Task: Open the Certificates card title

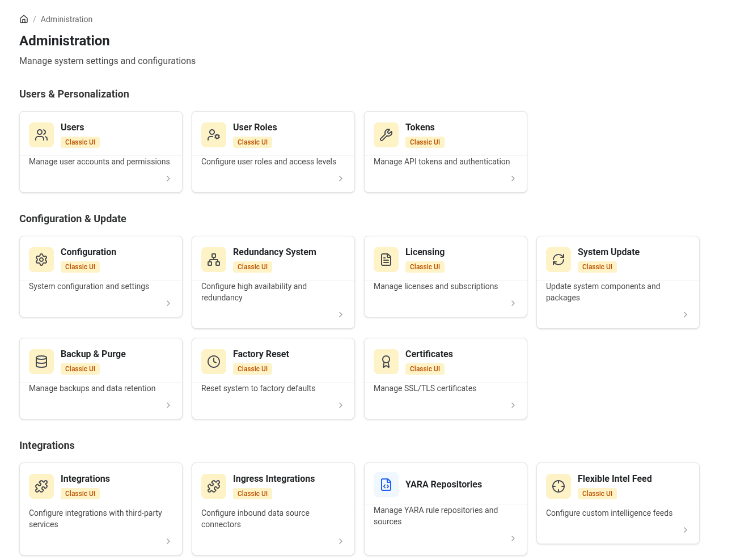Action: click(429, 354)
